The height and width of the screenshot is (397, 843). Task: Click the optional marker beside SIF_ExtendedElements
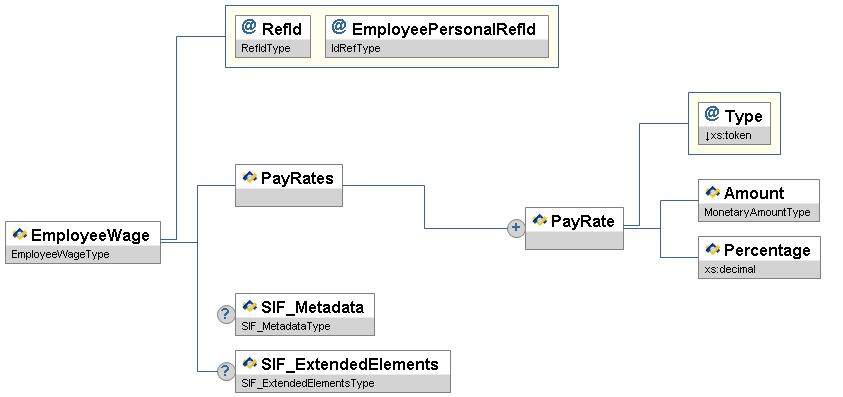point(226,371)
